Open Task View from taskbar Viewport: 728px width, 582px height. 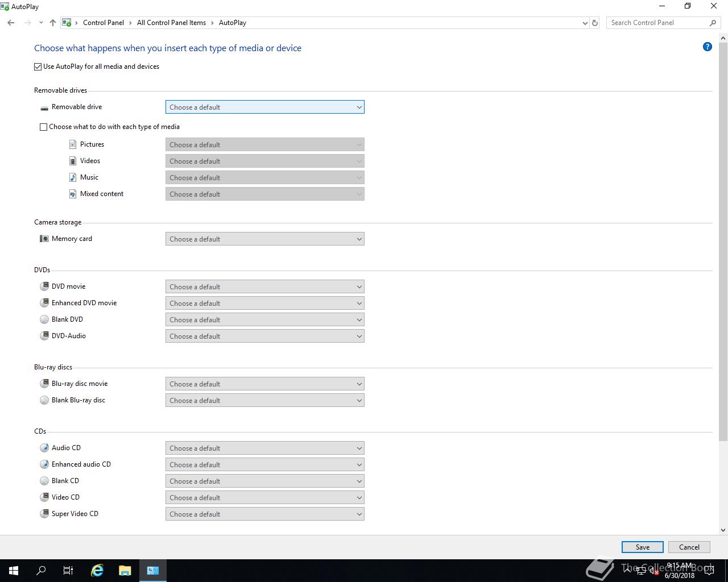click(x=68, y=571)
